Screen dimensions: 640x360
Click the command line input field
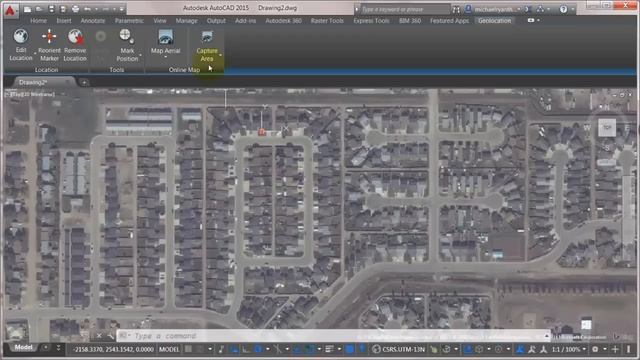[333, 336]
